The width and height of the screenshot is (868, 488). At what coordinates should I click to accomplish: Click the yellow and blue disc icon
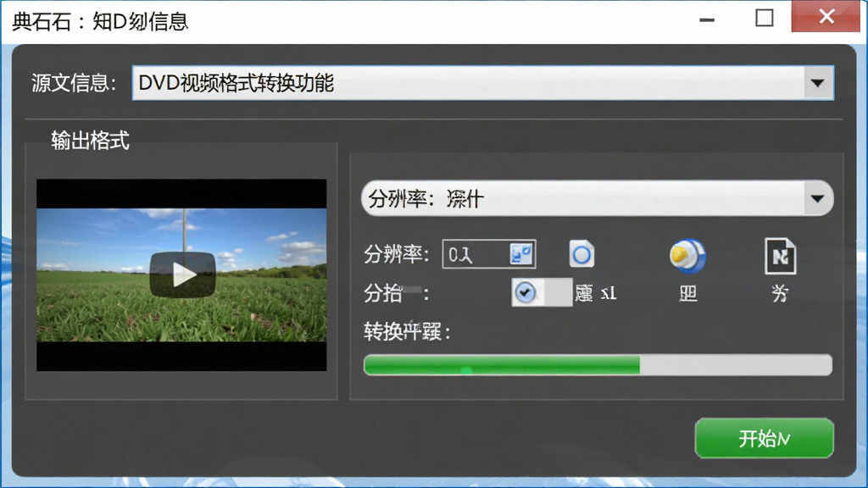point(687,256)
